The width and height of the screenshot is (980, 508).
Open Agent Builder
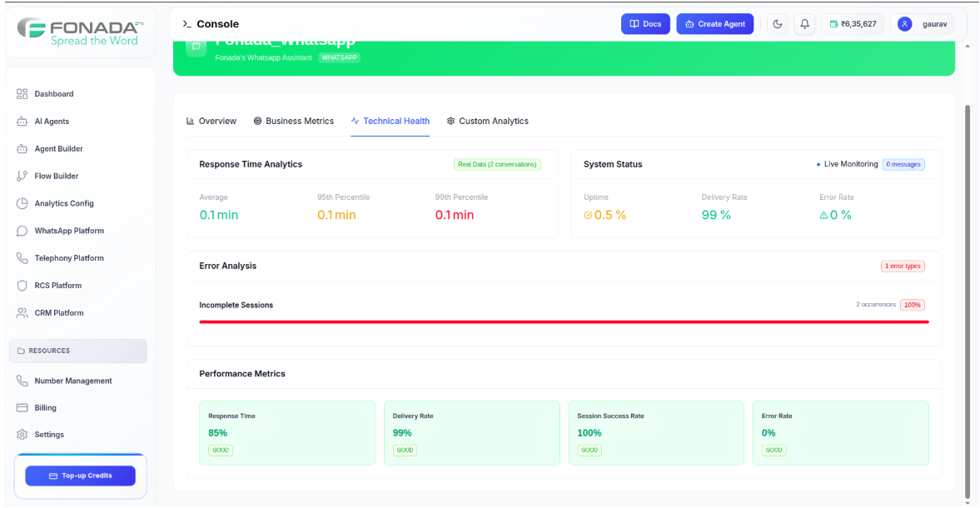point(59,149)
